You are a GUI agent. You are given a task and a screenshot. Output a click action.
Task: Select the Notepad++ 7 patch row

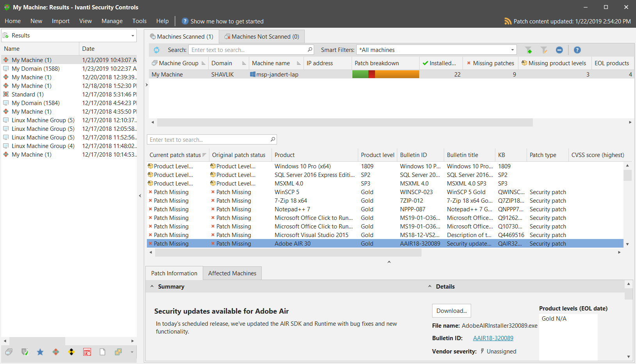pyautogui.click(x=385, y=209)
